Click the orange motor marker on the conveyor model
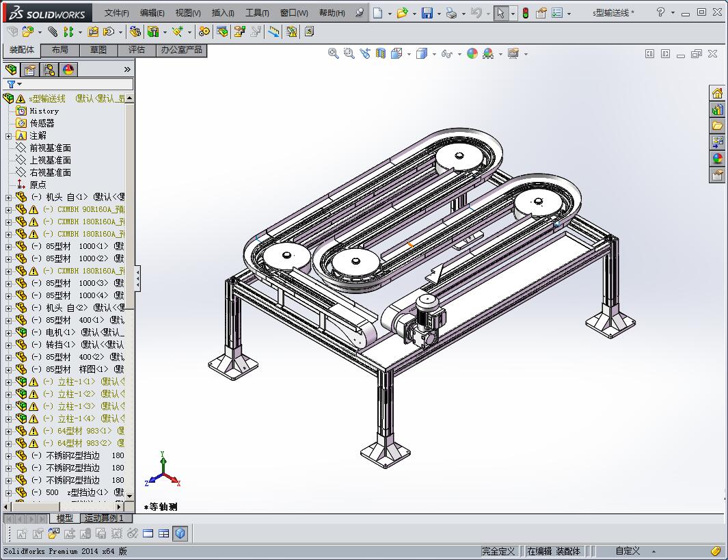Screen dimensions: 728x560 pos(410,245)
